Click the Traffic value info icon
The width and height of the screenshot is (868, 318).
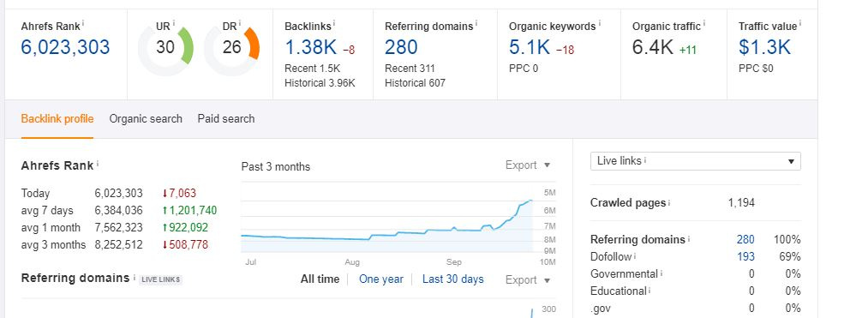click(800, 24)
